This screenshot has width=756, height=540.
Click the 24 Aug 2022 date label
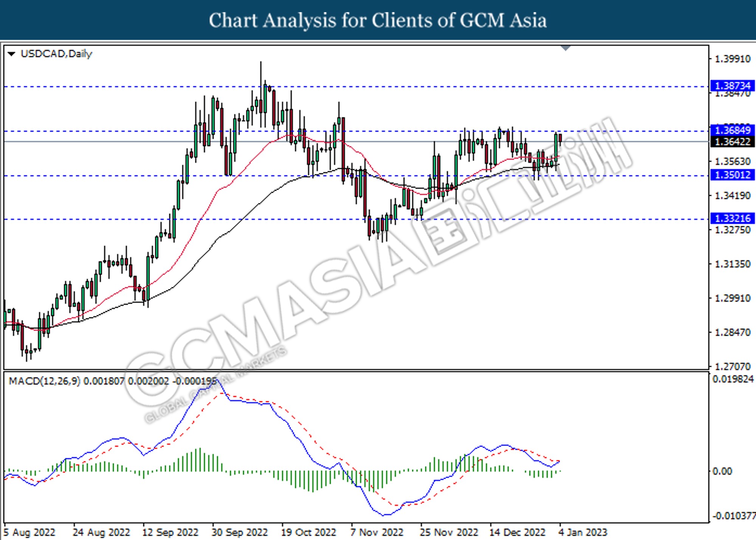[101, 532]
